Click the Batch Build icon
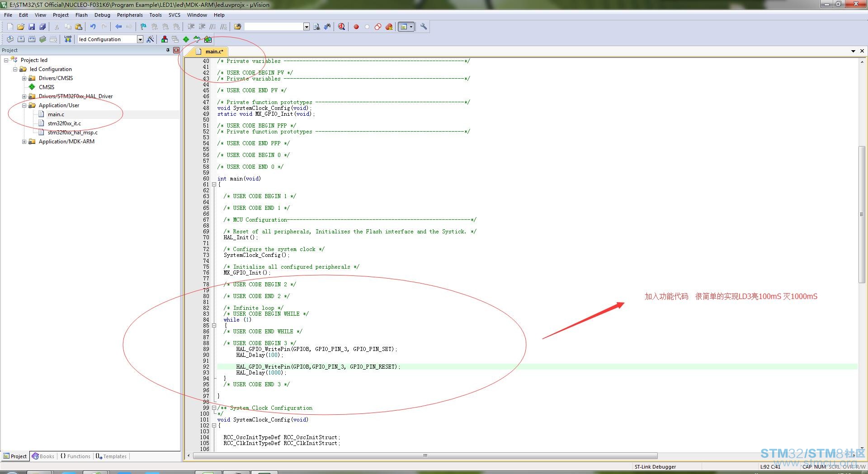 pyautogui.click(x=42, y=39)
